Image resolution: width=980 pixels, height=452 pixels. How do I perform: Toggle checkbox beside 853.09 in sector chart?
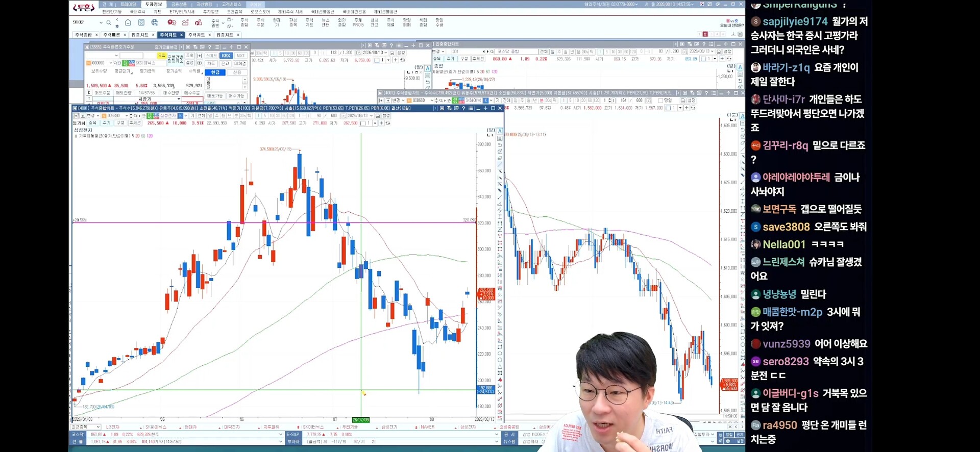pos(703,59)
